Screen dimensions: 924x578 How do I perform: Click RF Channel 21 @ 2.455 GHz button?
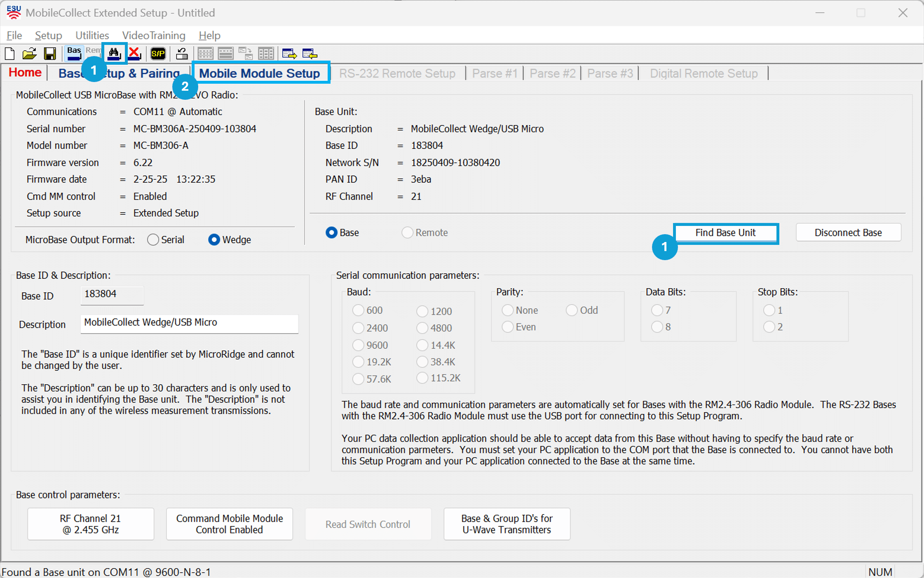pos(91,524)
